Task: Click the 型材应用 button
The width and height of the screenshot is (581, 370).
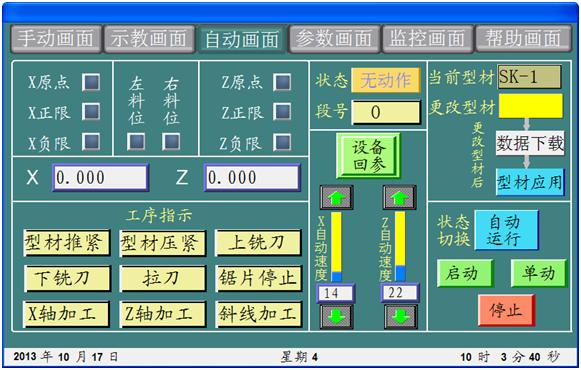Action: pos(530,182)
